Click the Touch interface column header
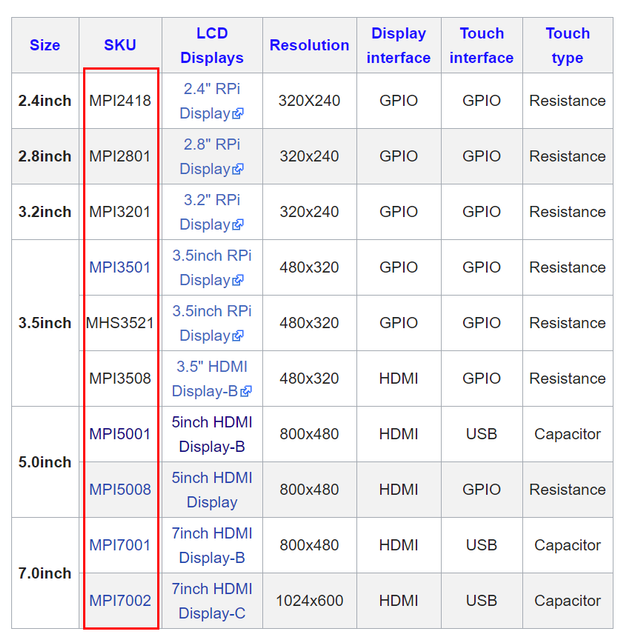Screen dimensions: 624x640 click(482, 45)
